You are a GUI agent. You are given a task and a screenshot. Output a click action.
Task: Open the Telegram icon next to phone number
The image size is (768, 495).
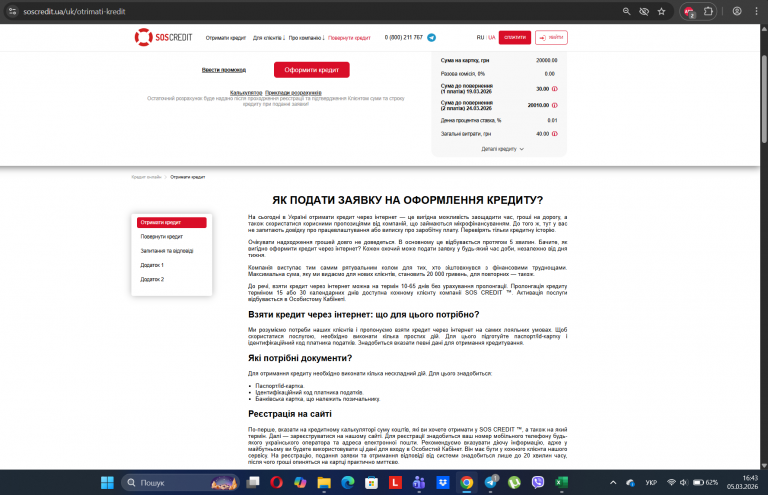[x=432, y=38]
